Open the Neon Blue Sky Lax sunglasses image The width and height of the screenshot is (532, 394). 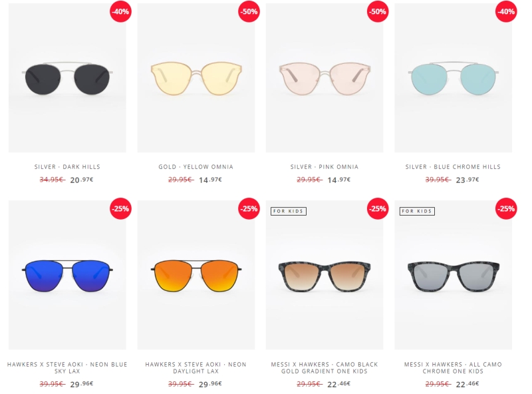(x=67, y=275)
